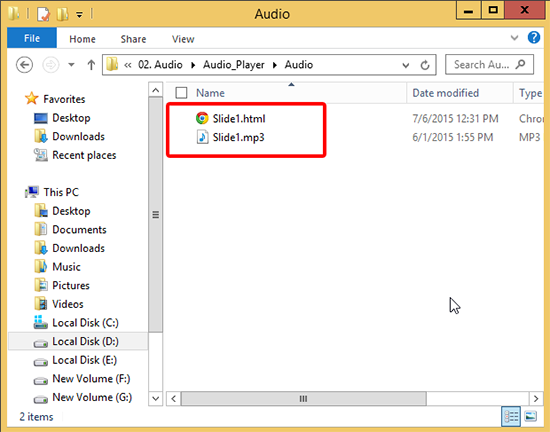The height and width of the screenshot is (432, 550).
Task: Go up one folder level
Action: (91, 65)
